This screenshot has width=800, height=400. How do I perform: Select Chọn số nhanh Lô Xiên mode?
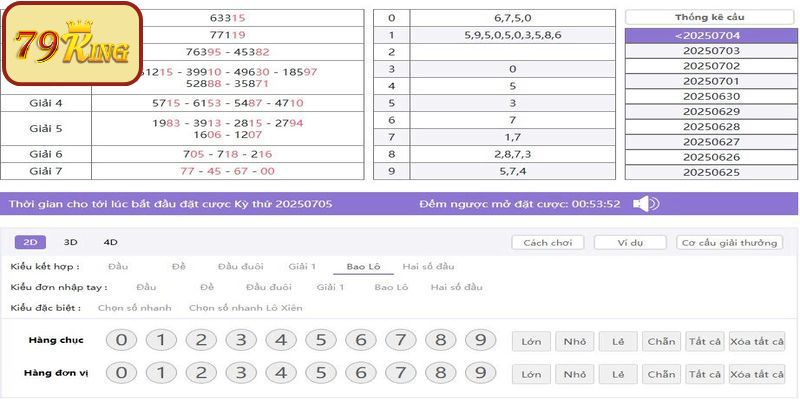[x=245, y=308]
